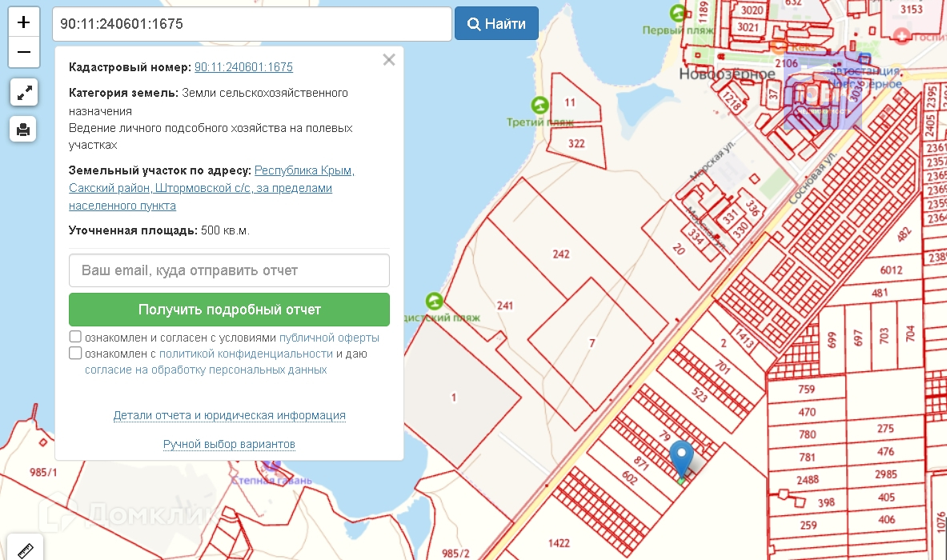Print the map with printer icon
The width and height of the screenshot is (947, 560).
pos(23,129)
